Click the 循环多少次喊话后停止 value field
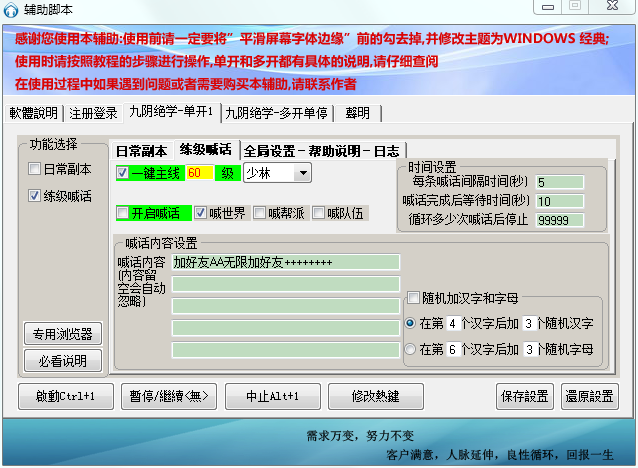This screenshot has height=468, width=638. click(x=565, y=220)
